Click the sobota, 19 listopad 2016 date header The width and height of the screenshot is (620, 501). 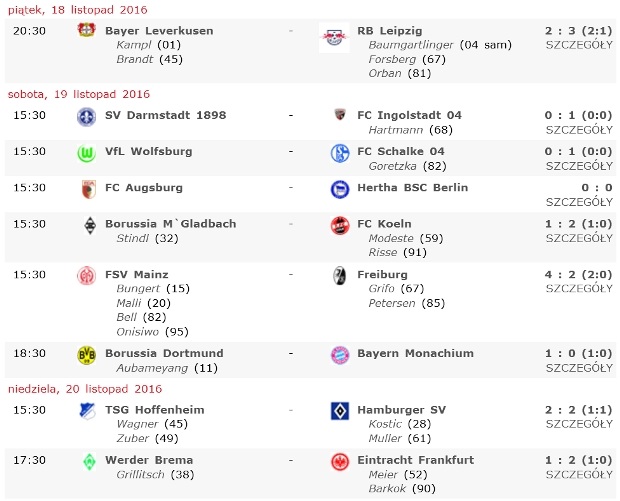(x=79, y=94)
